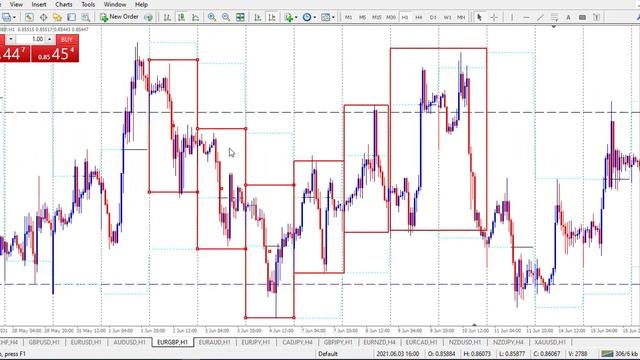Click the AutoTrading icon beside New Order

coord(149,17)
